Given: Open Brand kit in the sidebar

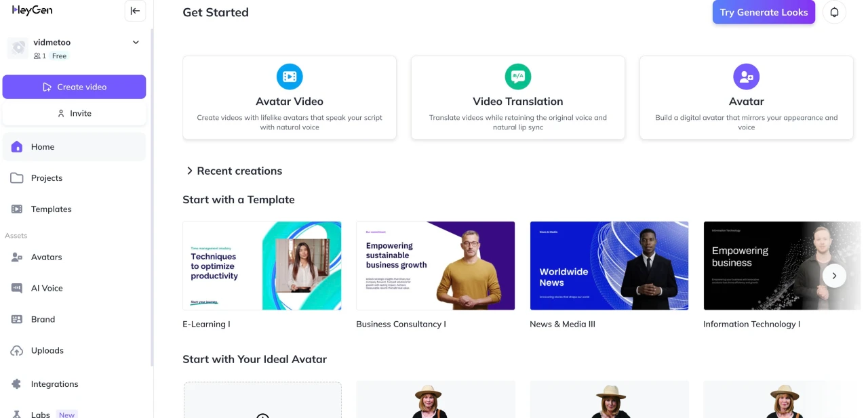Looking at the screenshot, I should pyautogui.click(x=43, y=319).
